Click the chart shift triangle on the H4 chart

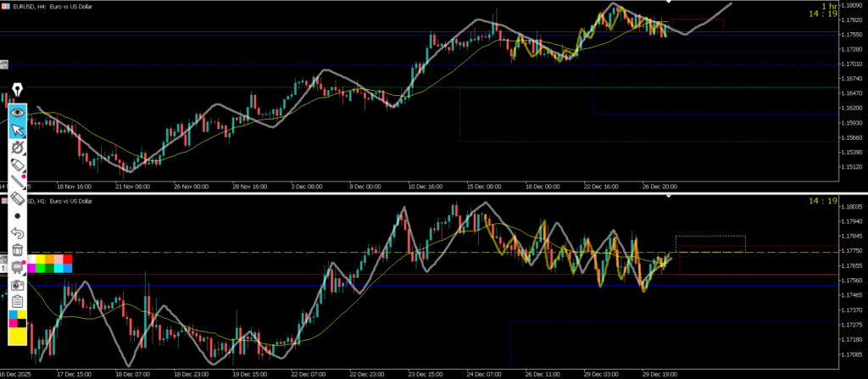(x=670, y=3)
